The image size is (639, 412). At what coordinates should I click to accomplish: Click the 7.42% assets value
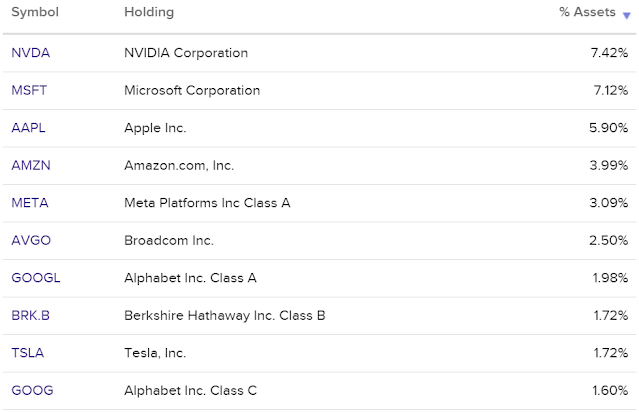[x=609, y=53]
